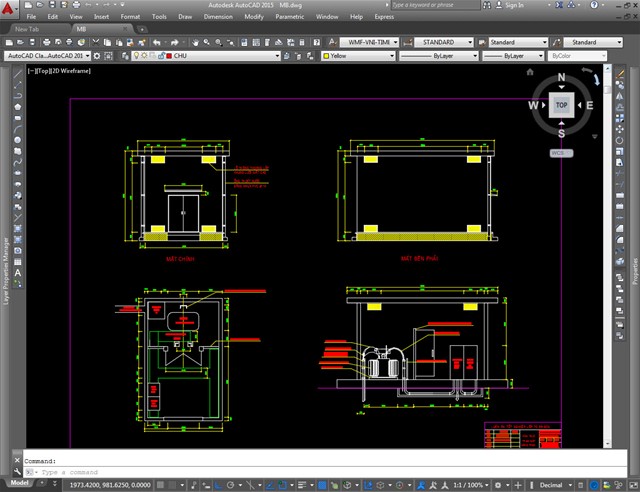Open the Express menu
The height and width of the screenshot is (492, 640).
pyautogui.click(x=384, y=17)
